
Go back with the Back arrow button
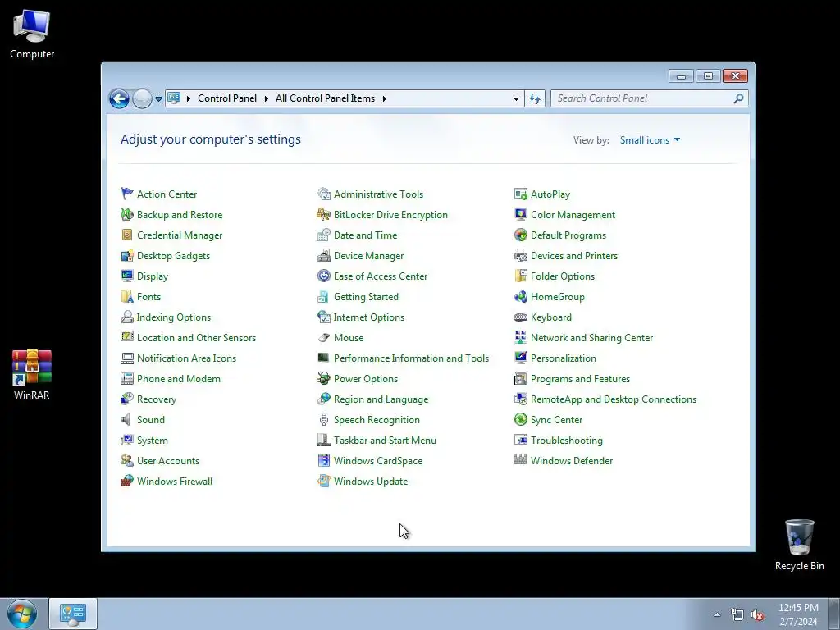(x=120, y=98)
